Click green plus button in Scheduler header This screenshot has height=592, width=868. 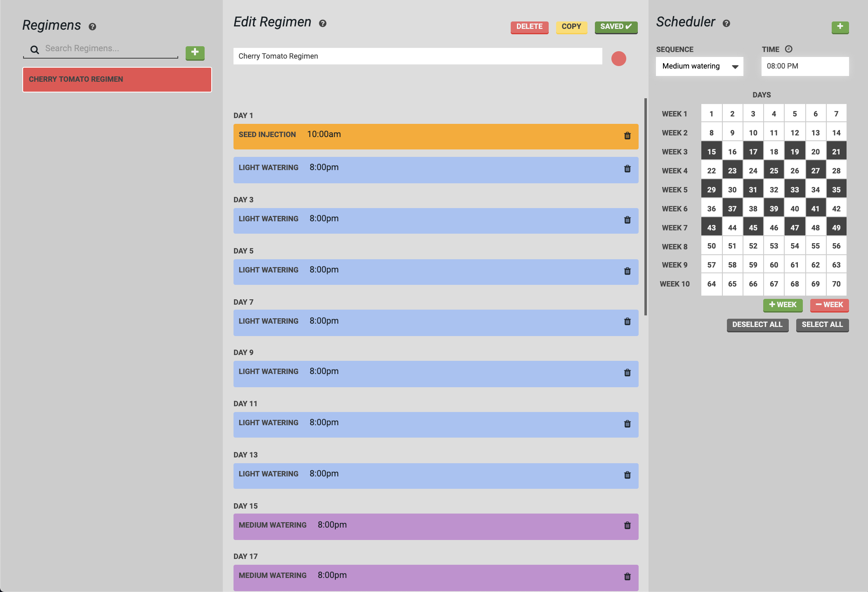[840, 27]
